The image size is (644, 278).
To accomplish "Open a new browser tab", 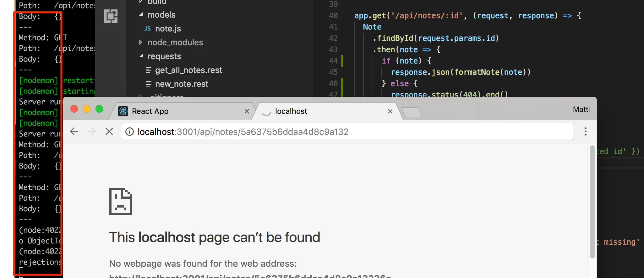I will pyautogui.click(x=412, y=112).
